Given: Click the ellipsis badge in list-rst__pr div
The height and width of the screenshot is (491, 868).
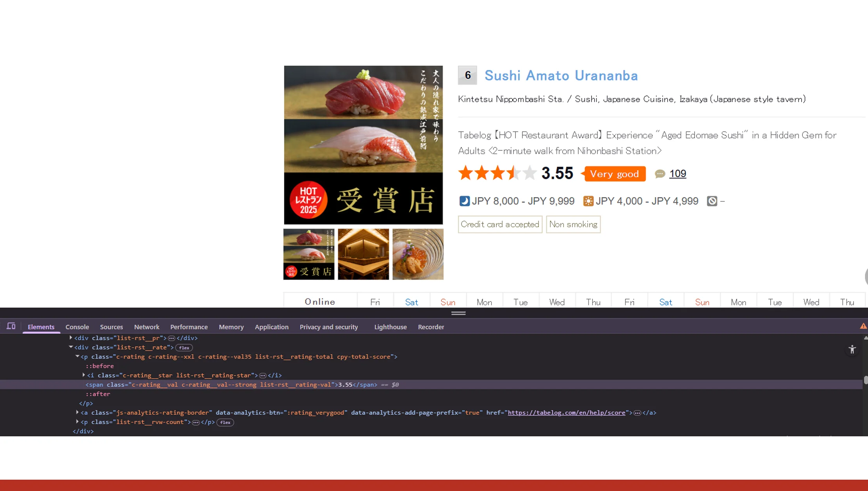Looking at the screenshot, I should 171,338.
